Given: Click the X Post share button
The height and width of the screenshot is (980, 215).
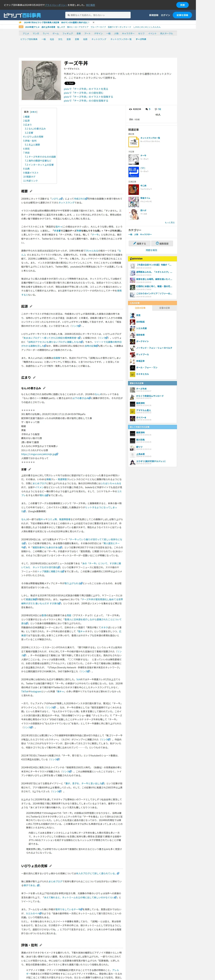Looking at the screenshot, I should [70, 83].
